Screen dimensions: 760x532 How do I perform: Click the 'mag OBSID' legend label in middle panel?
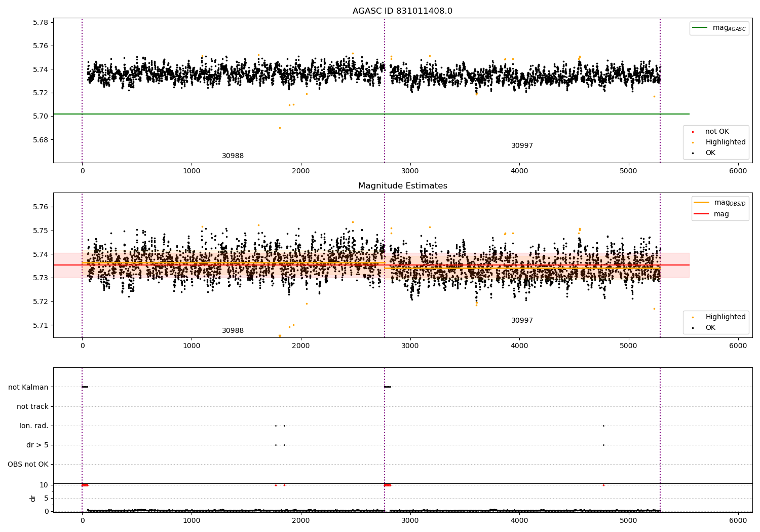(730, 203)
